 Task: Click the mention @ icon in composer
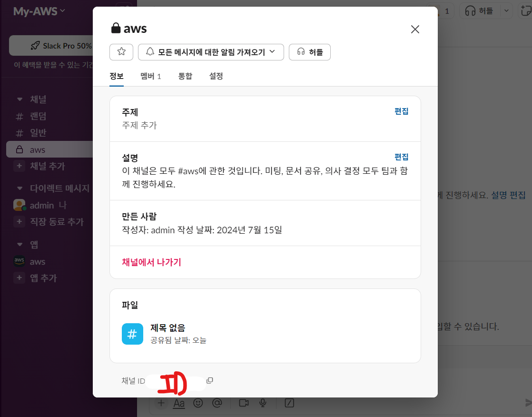217,403
